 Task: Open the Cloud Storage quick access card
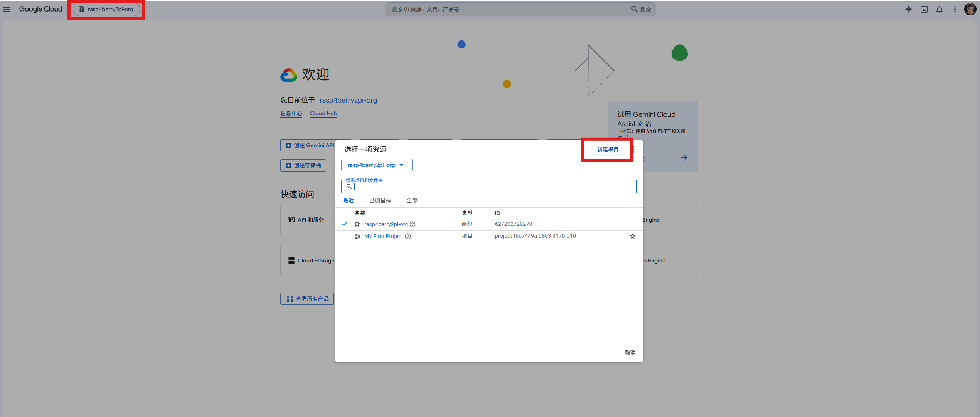[x=308, y=261]
